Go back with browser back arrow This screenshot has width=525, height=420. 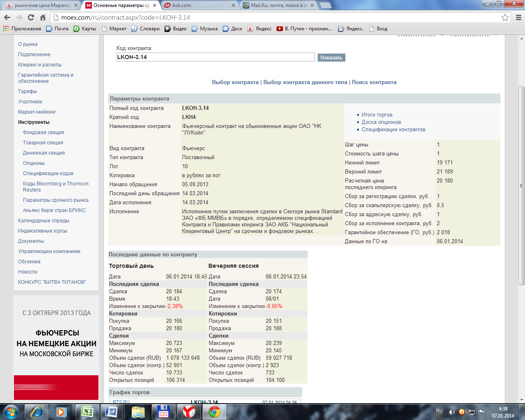tap(7, 17)
